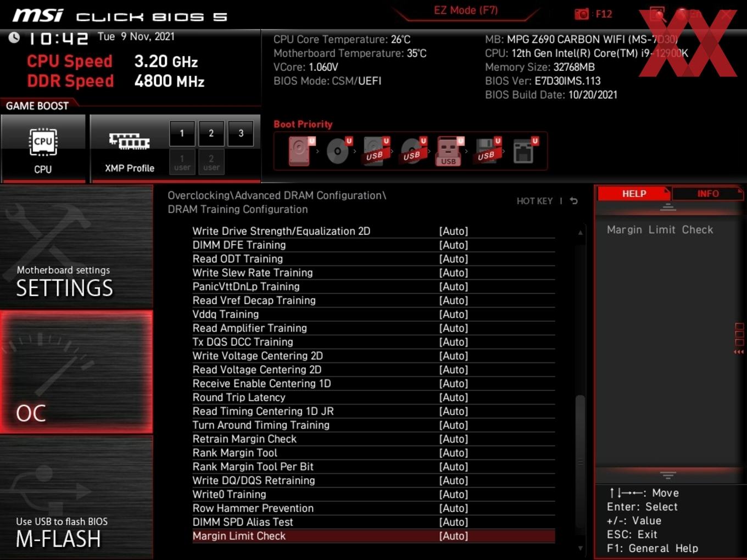Image resolution: width=747 pixels, height=560 pixels.
Task: Select the USB hard disk boot device
Action: [x=376, y=150]
